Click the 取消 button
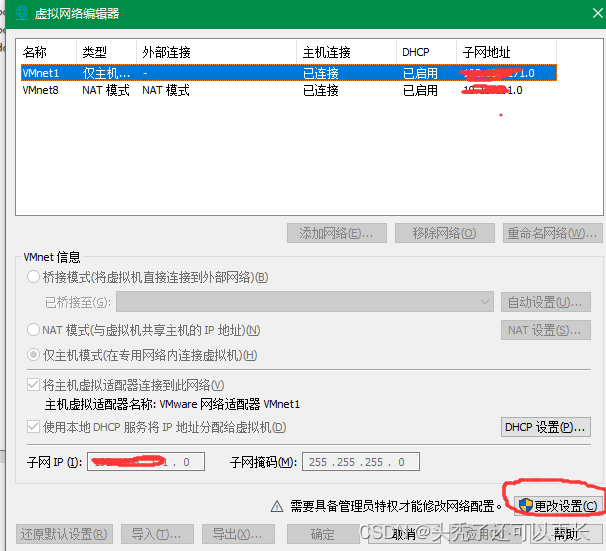 coord(404,534)
